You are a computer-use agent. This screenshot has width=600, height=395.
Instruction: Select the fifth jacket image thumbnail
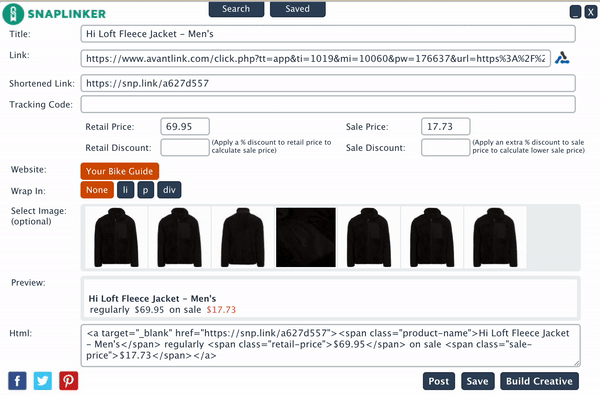369,237
